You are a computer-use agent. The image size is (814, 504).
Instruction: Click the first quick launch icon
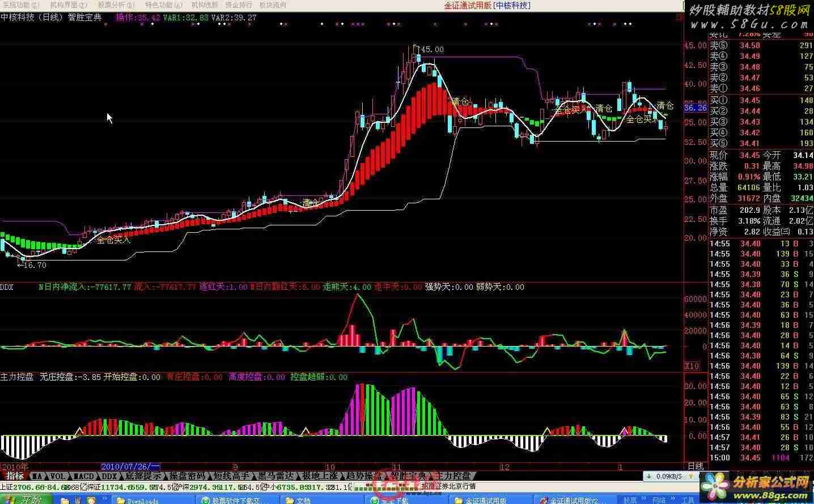pyautogui.click(x=65, y=500)
